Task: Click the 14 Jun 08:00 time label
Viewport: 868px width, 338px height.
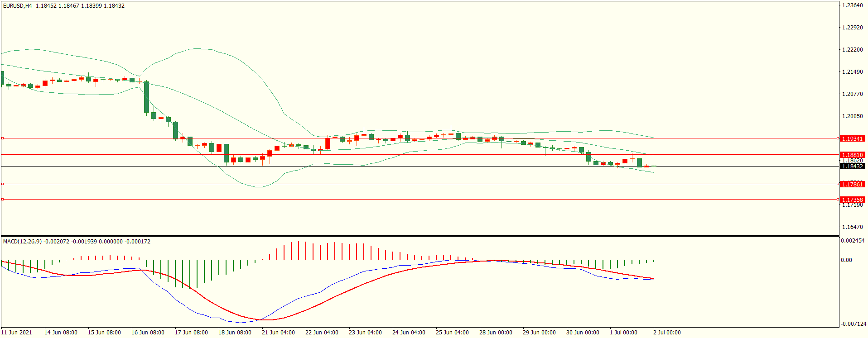Action: pyautogui.click(x=61, y=333)
